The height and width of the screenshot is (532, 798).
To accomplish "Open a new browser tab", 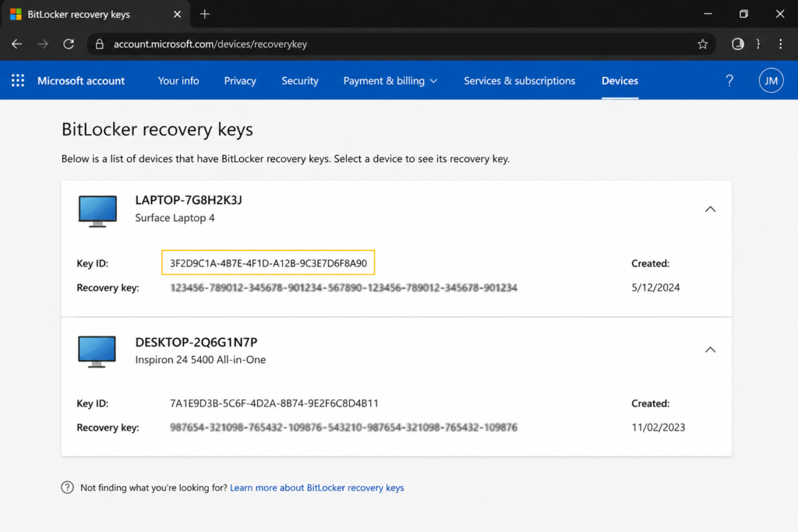I will (x=205, y=14).
